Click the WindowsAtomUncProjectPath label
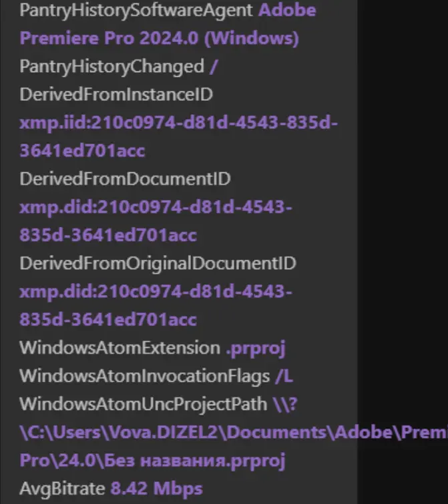Image resolution: width=448 pixels, height=504 pixels. pos(143,405)
